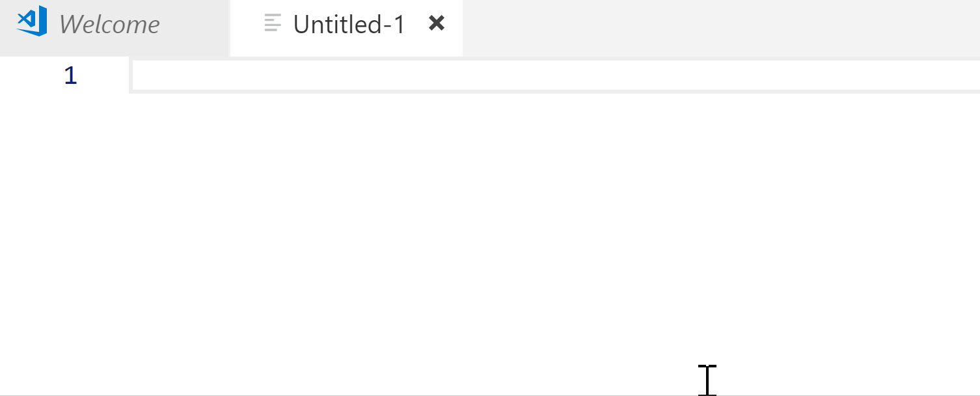980x396 pixels.
Task: Click the bottom border line of the editor
Action: [490, 395]
